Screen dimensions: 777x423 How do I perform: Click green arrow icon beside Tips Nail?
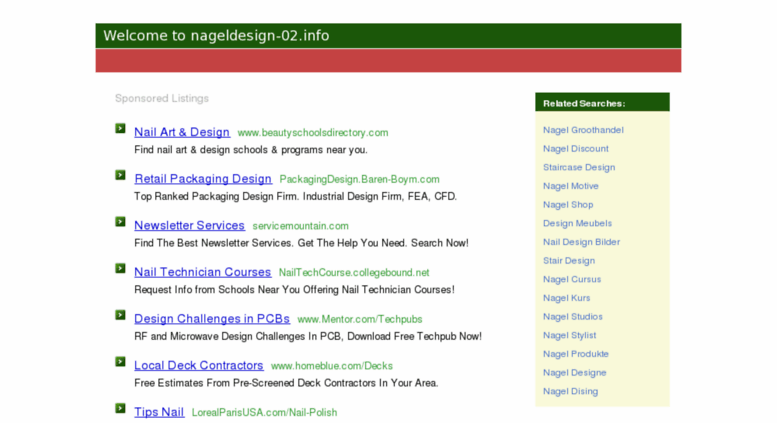click(120, 409)
